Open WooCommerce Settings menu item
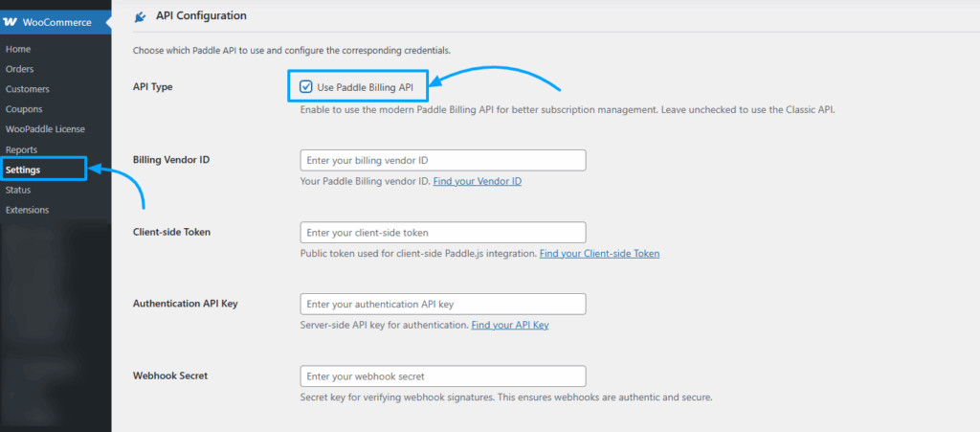 [x=23, y=170]
